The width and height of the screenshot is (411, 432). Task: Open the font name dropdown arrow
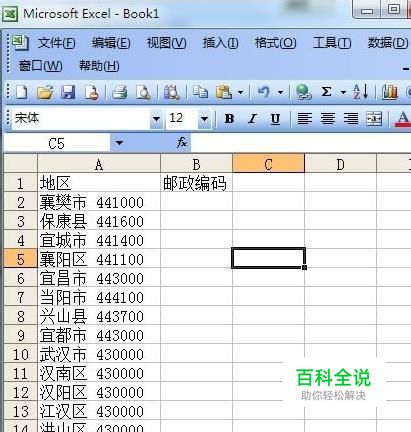(156, 119)
